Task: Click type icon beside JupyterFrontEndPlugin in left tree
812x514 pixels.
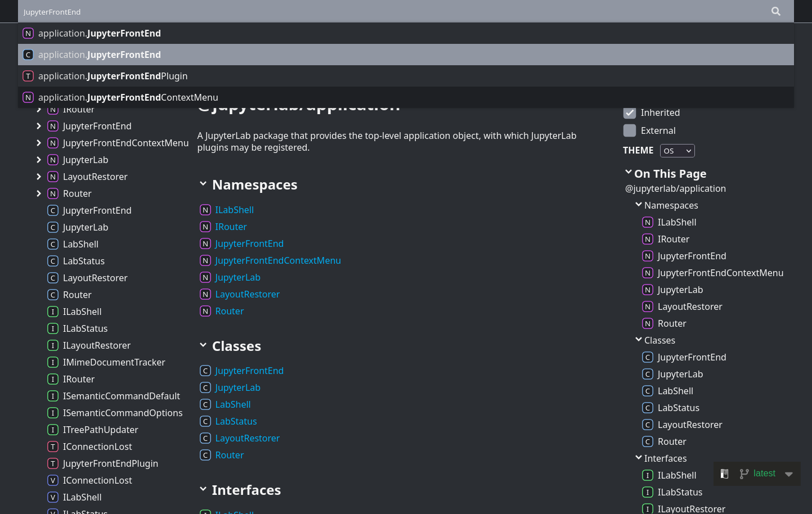Action: [53, 463]
